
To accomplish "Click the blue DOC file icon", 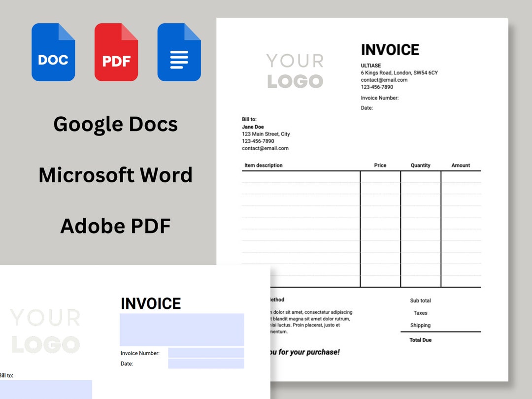I will click(x=53, y=52).
